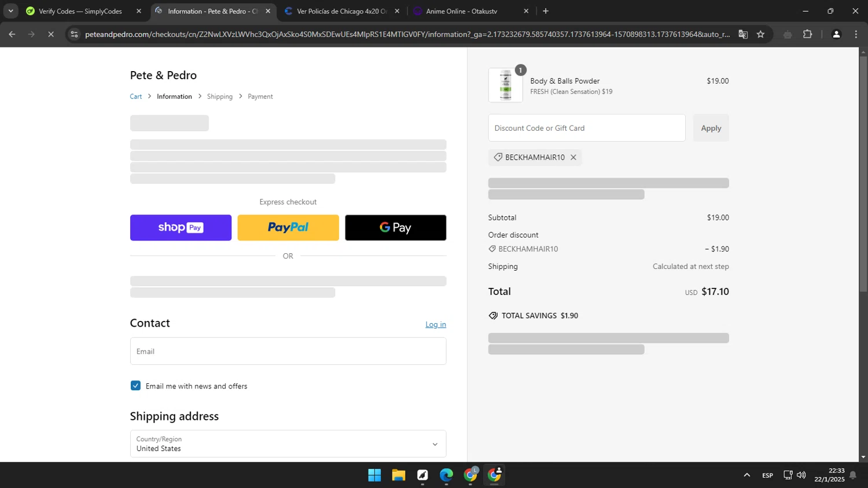Click the TOTAL SAVINGS tag icon
Viewport: 868px width, 488px height.
[493, 316]
